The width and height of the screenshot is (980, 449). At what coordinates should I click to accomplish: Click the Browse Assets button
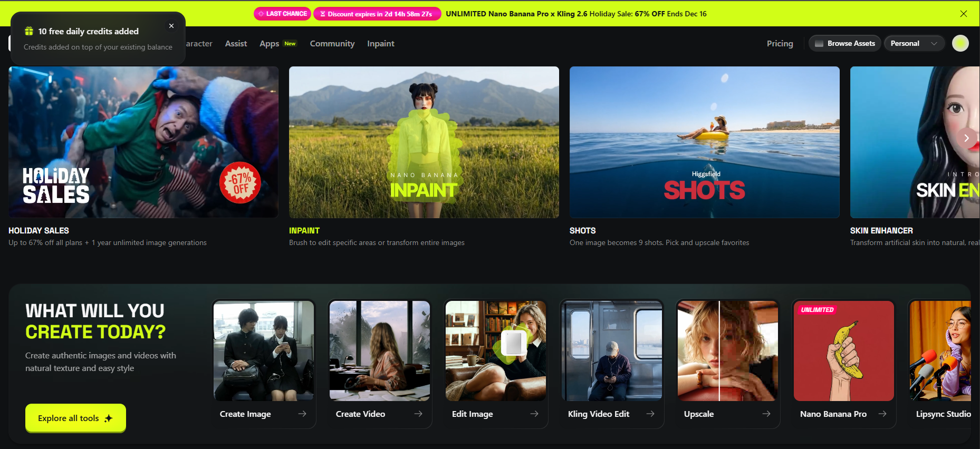[844, 43]
